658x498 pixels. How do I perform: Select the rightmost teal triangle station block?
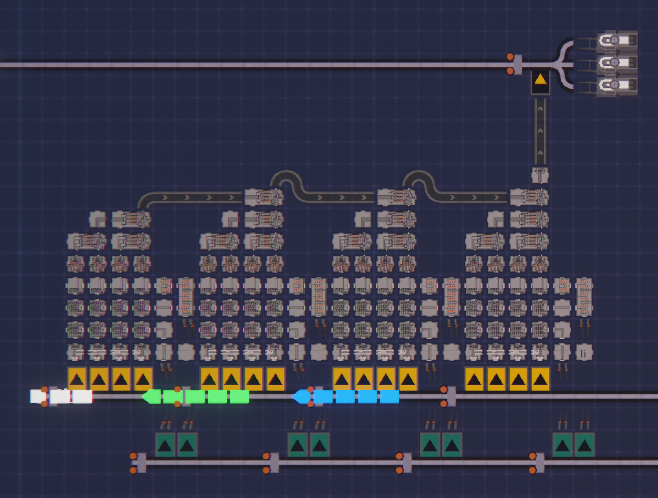coord(585,445)
